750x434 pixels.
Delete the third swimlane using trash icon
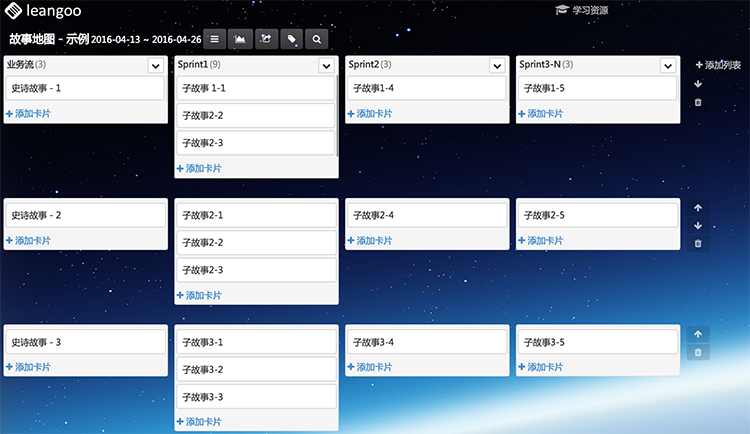[x=698, y=352]
